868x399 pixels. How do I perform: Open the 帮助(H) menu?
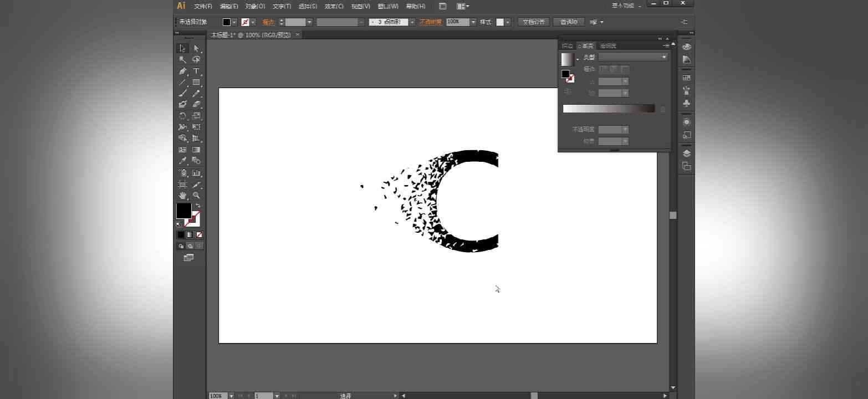(416, 6)
